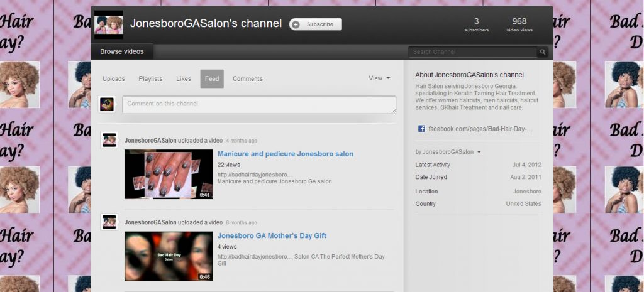Screen dimensions: 644x292
Task: Click the manicure nails video thumbnail
Action: [x=169, y=175]
